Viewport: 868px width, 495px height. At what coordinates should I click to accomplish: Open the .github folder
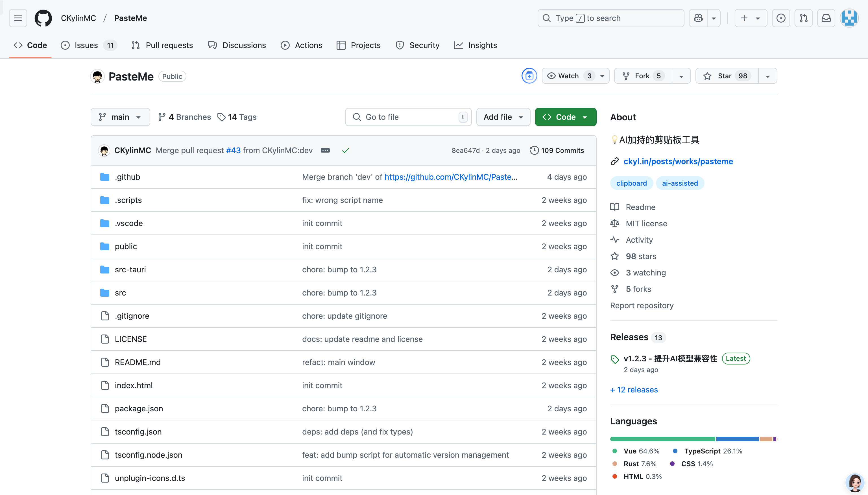click(x=127, y=177)
